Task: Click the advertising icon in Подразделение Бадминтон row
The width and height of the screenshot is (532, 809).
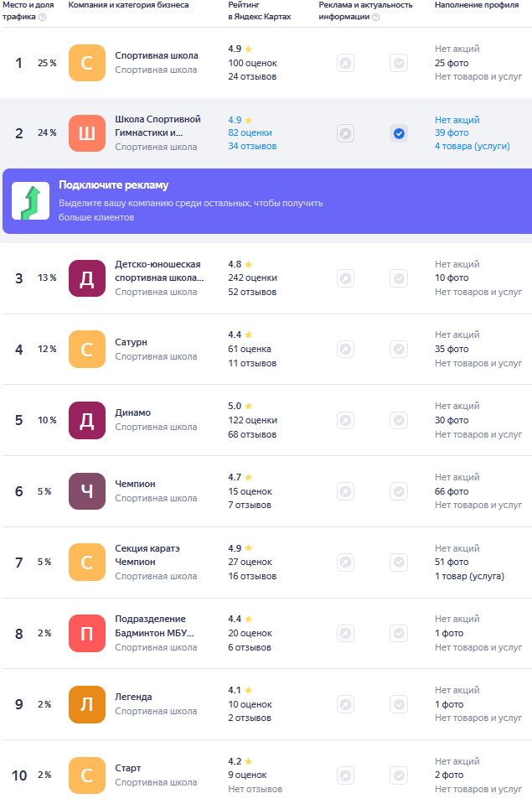Action: point(345,633)
